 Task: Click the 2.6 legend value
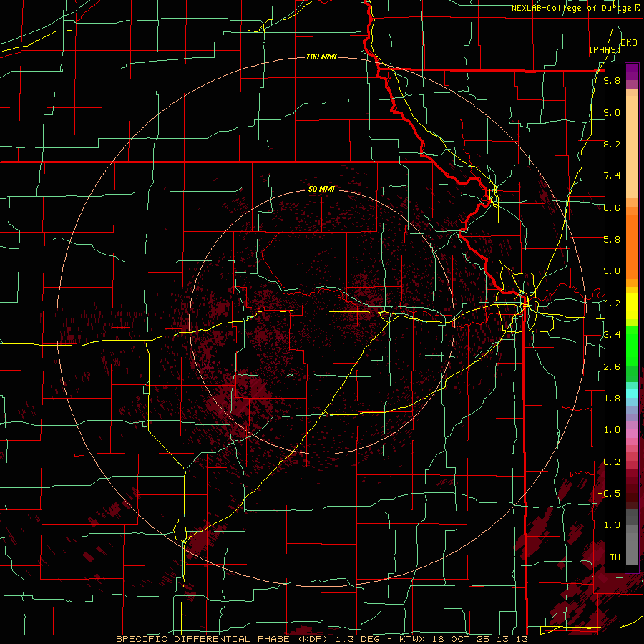pos(612,367)
